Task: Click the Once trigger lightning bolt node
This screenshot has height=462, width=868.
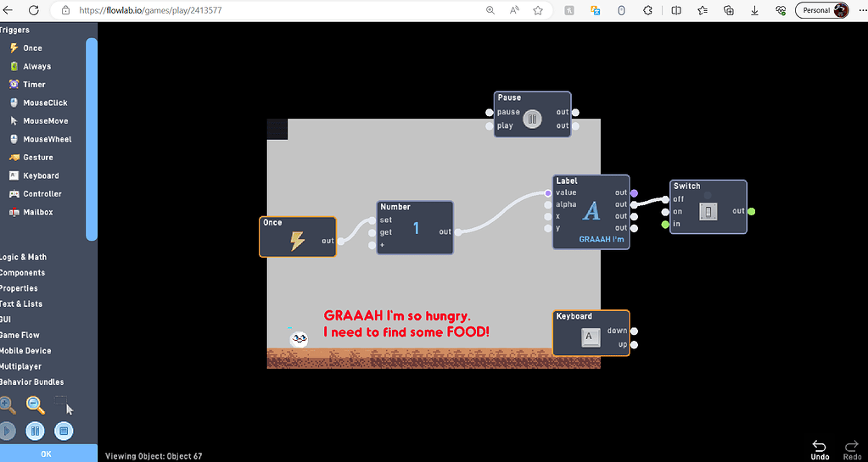Action: [297, 242]
